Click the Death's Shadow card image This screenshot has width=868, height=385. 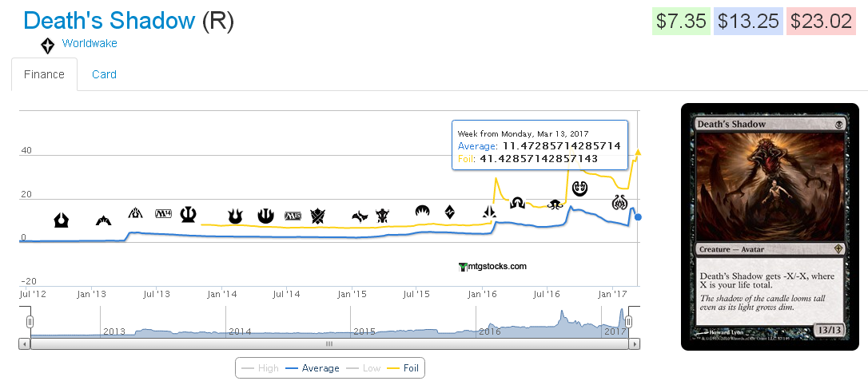click(770, 227)
